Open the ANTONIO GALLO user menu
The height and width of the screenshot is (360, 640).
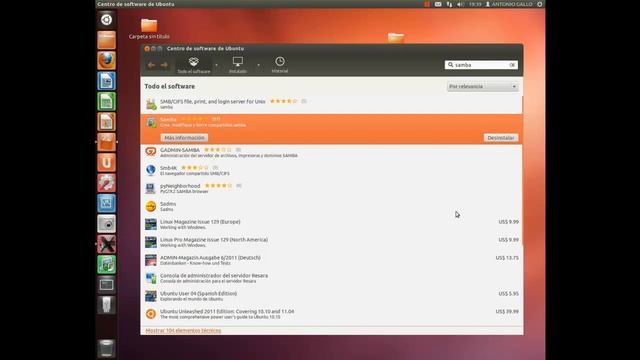[x=509, y=4]
